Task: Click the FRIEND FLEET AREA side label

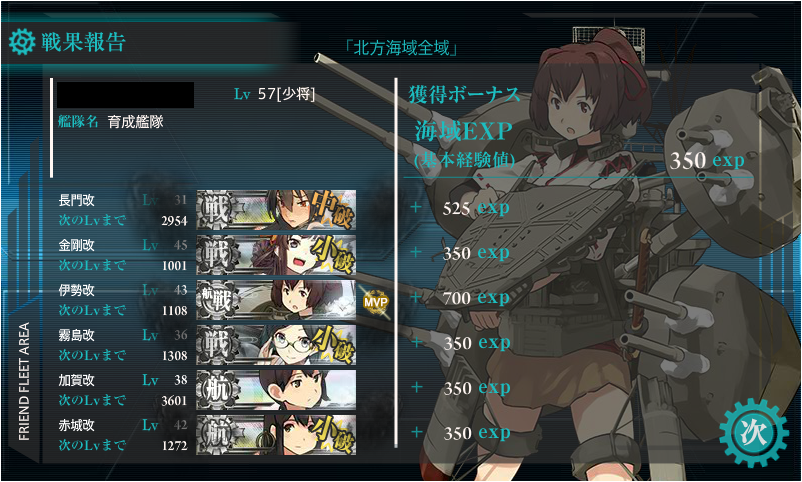Action: [x=24, y=382]
